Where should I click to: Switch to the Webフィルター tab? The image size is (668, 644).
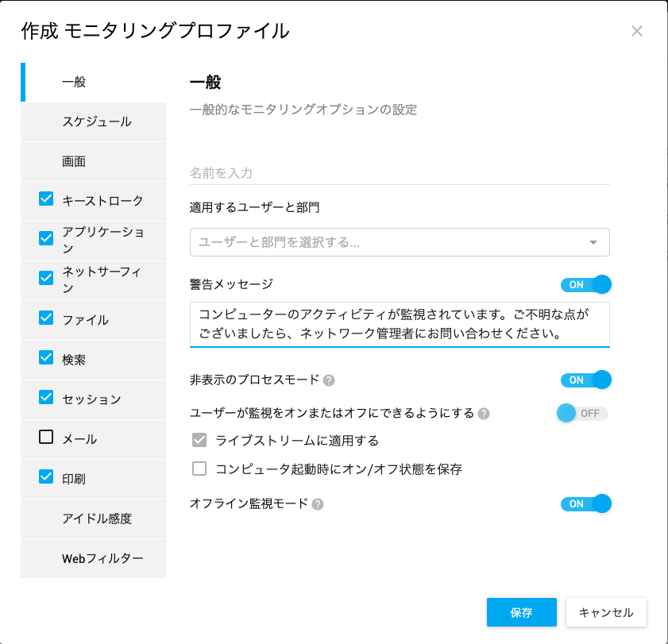coord(93,558)
